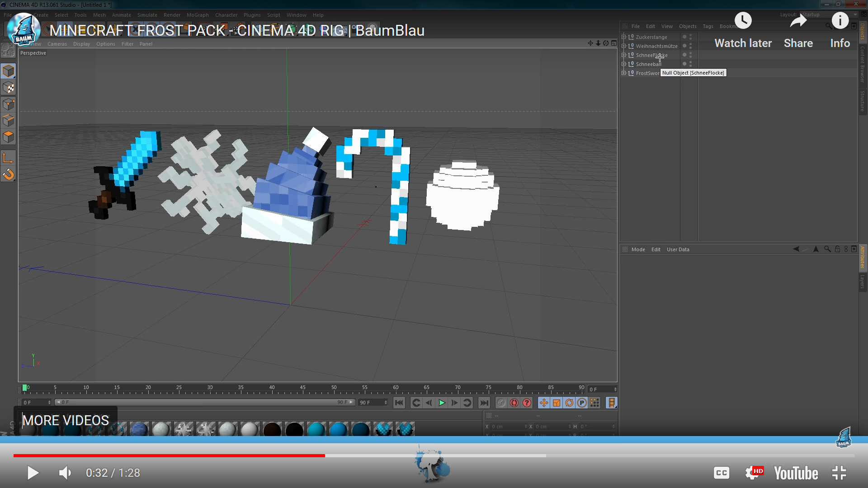Click the bright white sphere material
The height and width of the screenshot is (488, 868).
[x=250, y=429]
